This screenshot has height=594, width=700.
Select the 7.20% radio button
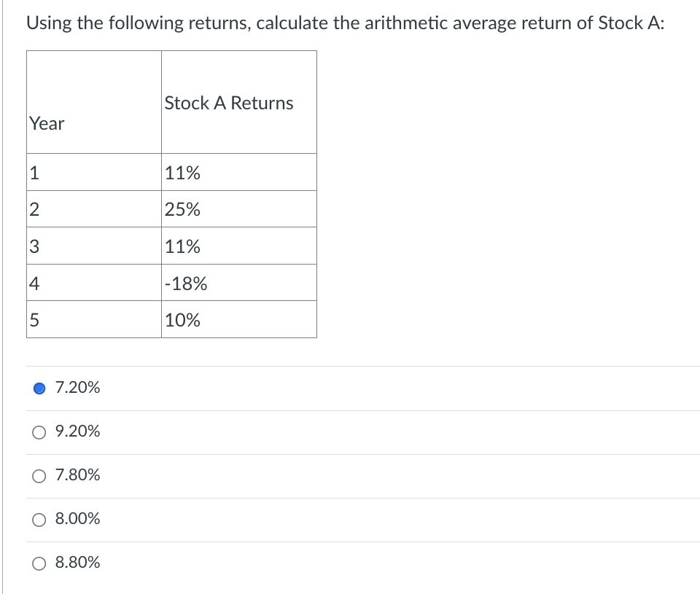click(x=39, y=388)
